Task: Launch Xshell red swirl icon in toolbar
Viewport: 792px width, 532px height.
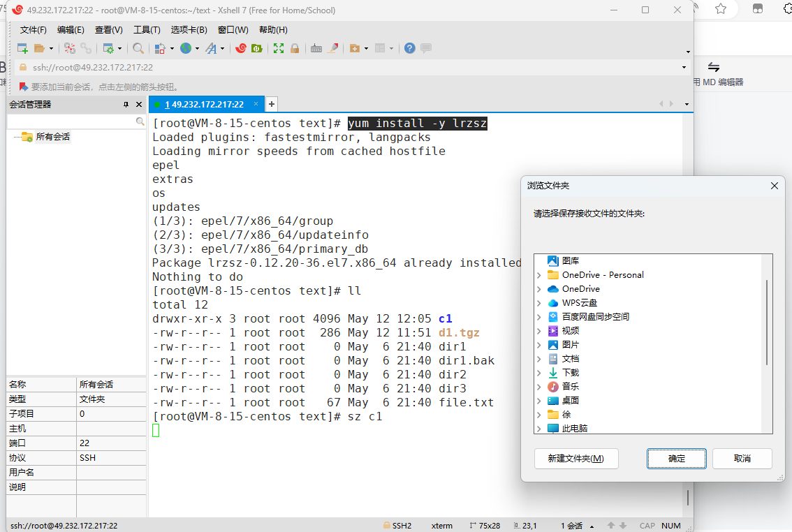Action: [x=241, y=48]
